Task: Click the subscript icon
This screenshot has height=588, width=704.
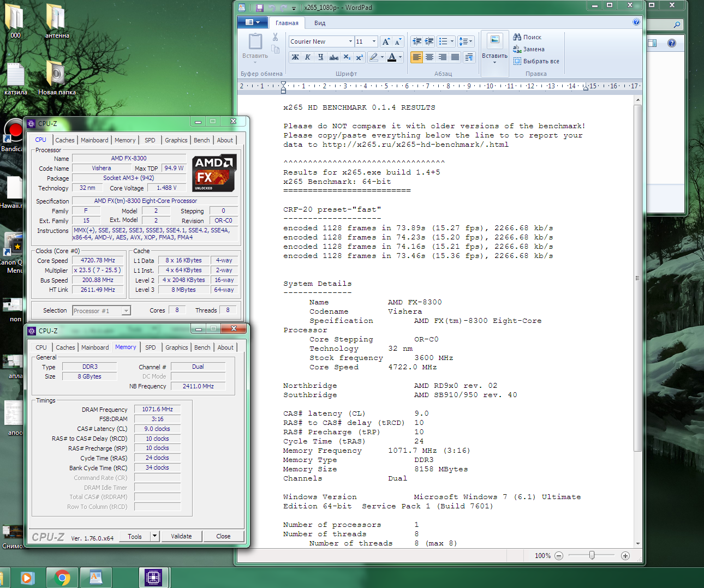Action: point(347,57)
